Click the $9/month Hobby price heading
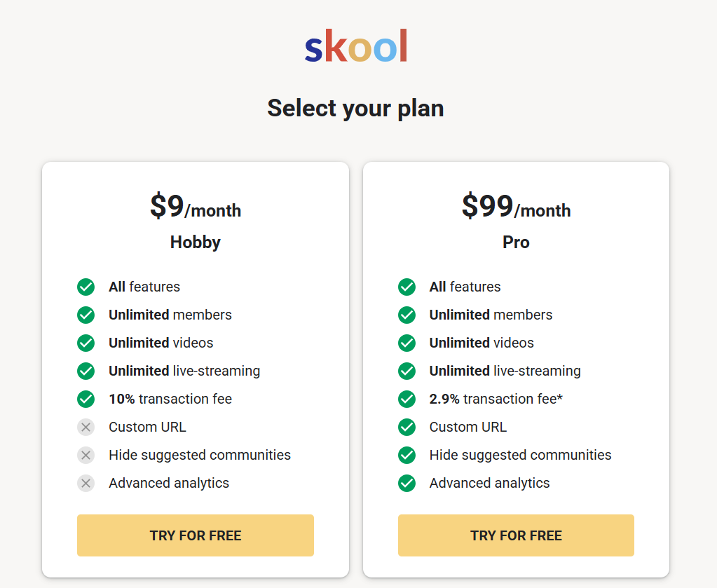The width and height of the screenshot is (717, 588). (x=195, y=207)
